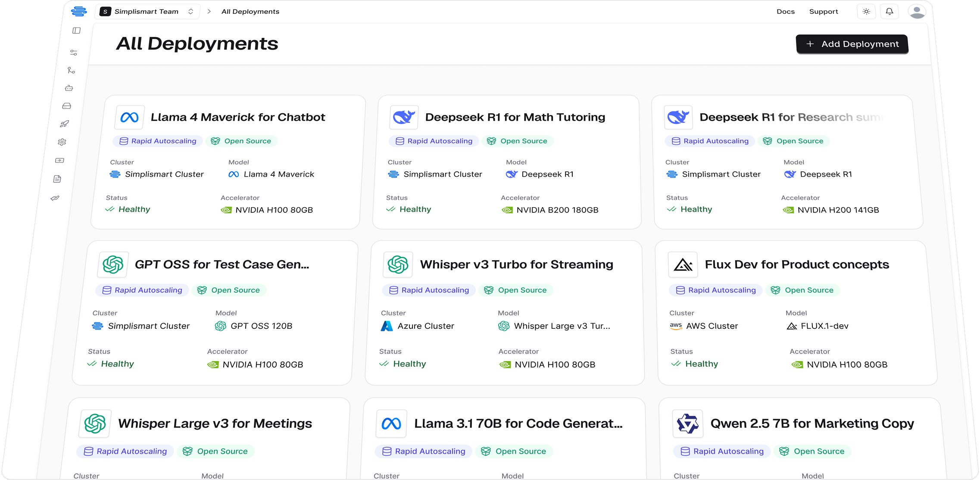Viewport: 980px width, 480px height.
Task: Click OpenAI logo on Whisper v3 Turbo card
Action: pyautogui.click(x=398, y=265)
